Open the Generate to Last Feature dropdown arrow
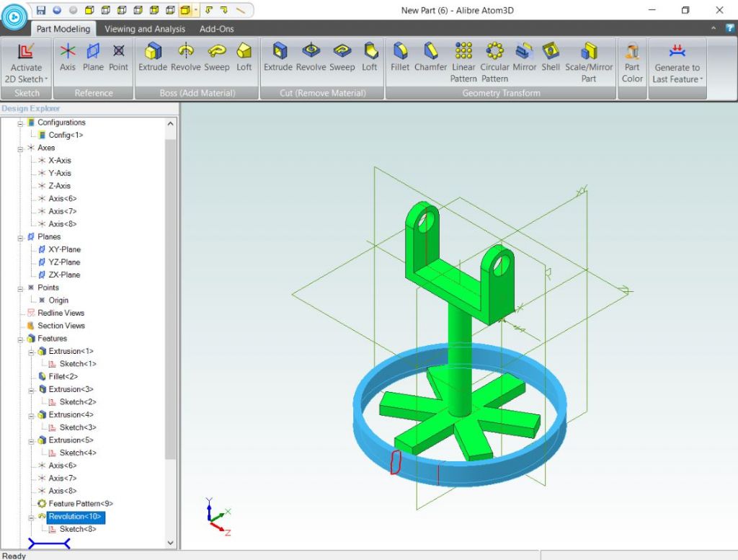Screen dimensions: 738x560 pos(701,79)
